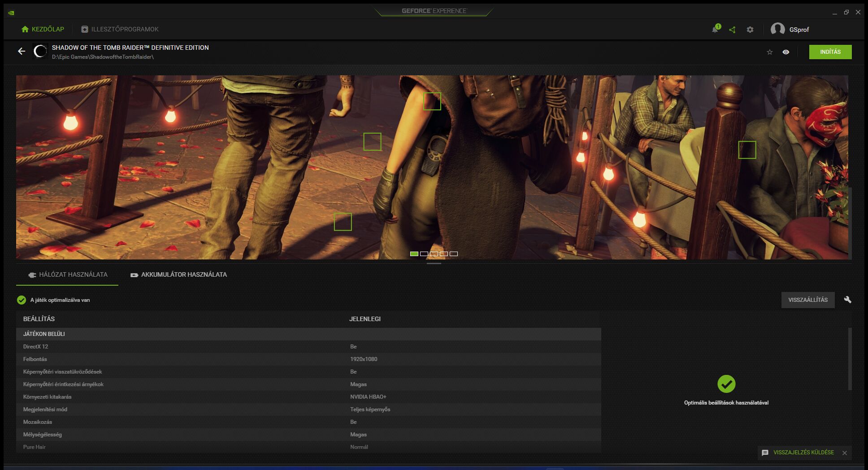The image size is (868, 470).
Task: Click Optimális beállítások használatával text
Action: (x=726, y=403)
